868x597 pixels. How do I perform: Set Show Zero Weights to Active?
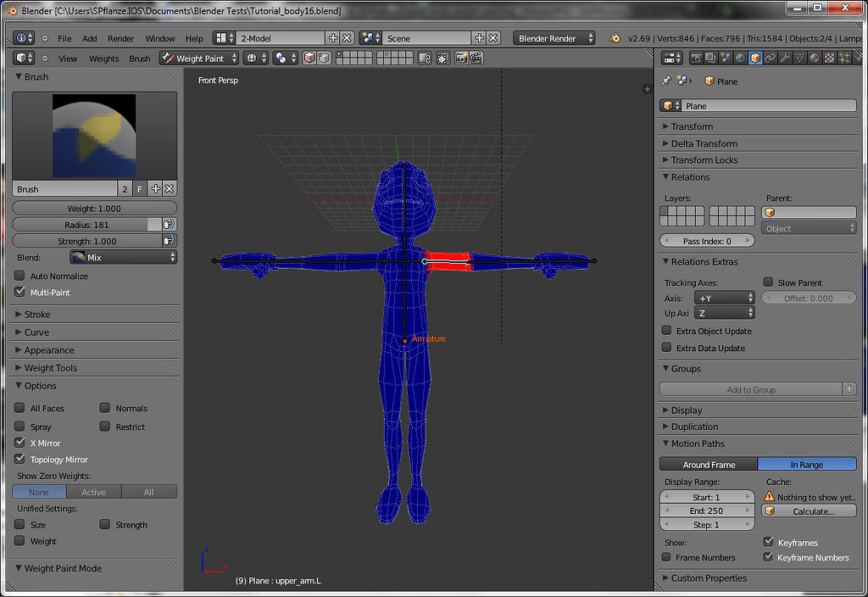pyautogui.click(x=93, y=492)
